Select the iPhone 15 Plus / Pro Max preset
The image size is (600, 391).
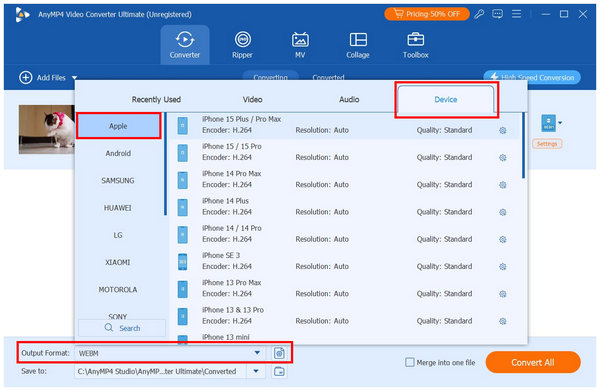pyautogui.click(x=344, y=125)
